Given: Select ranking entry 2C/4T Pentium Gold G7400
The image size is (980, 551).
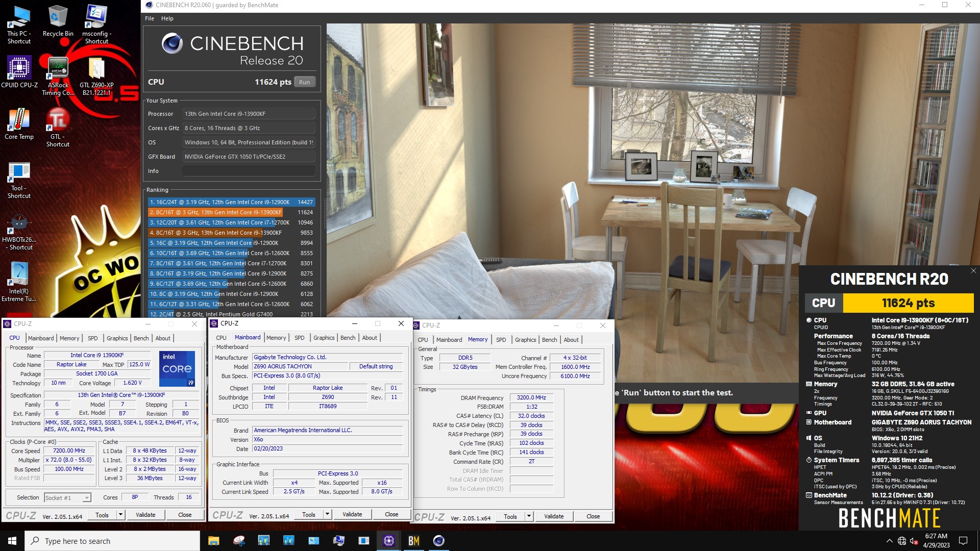Looking at the screenshot, I should click(x=232, y=314).
